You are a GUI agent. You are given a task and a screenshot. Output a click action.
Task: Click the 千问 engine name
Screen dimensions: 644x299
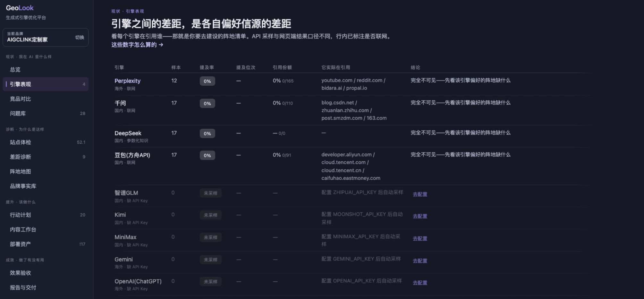coord(120,103)
